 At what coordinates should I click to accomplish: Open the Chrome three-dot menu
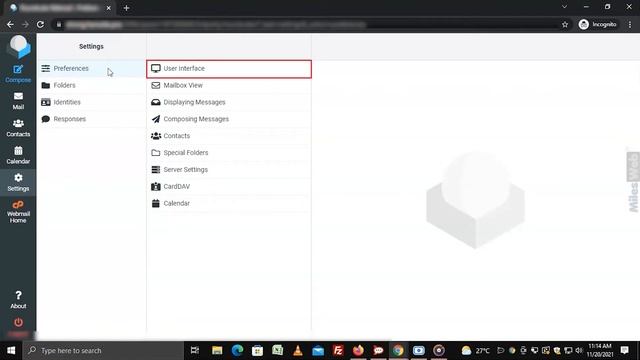[630, 24]
